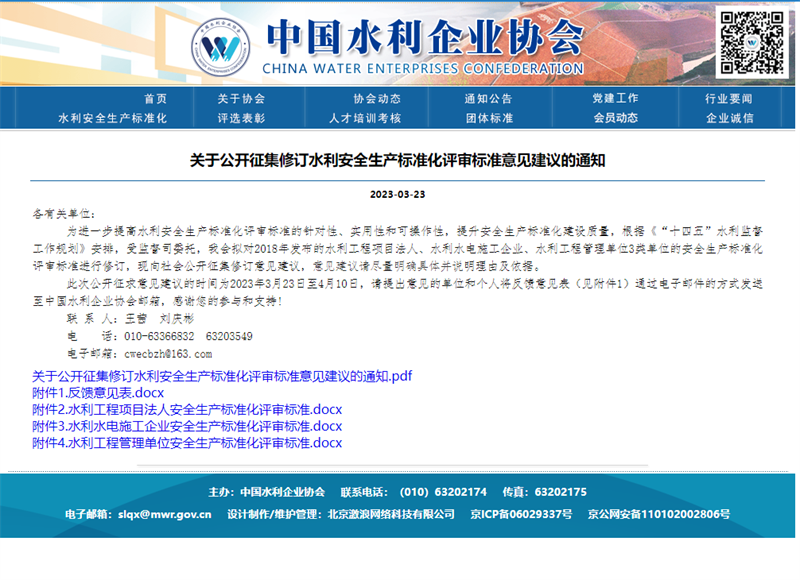Select the 协会动态 navigation item
Image resolution: width=800 pixels, height=580 pixels.
tap(379, 100)
